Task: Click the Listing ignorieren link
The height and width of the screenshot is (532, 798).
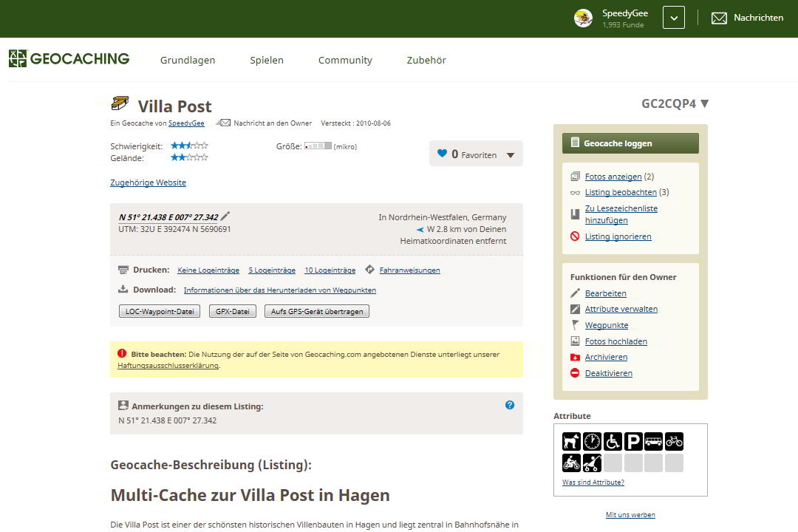Action: pos(618,236)
